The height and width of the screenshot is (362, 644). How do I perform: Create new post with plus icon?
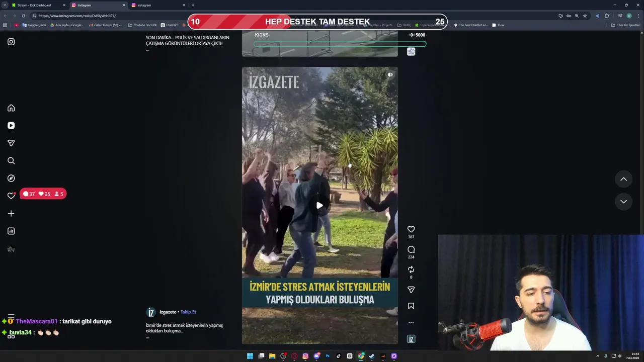pos(11,214)
